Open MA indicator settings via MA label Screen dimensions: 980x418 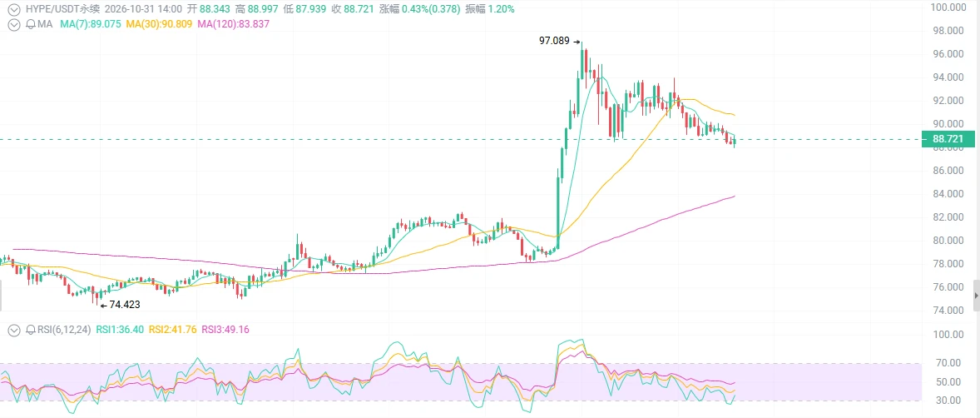click(x=44, y=24)
